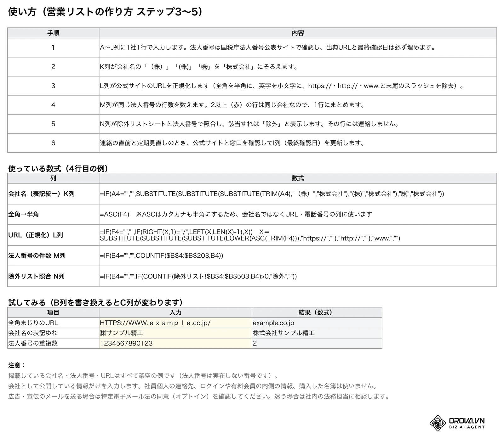Click the '内容' column header
The image size is (504, 444).
[298, 33]
